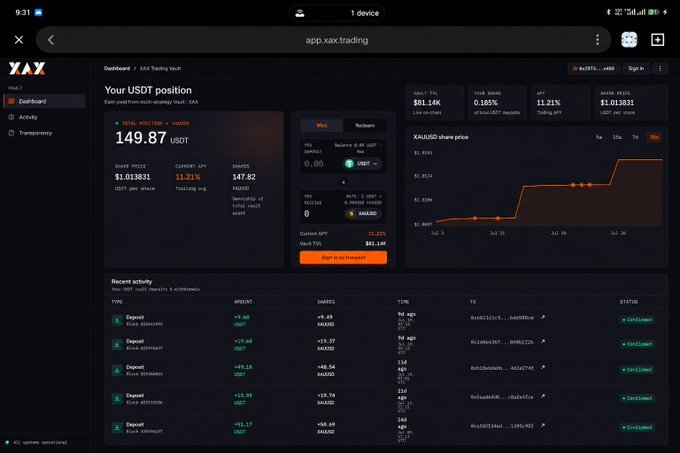Click the deposit icon of the +49.10 USDT row

[117, 370]
